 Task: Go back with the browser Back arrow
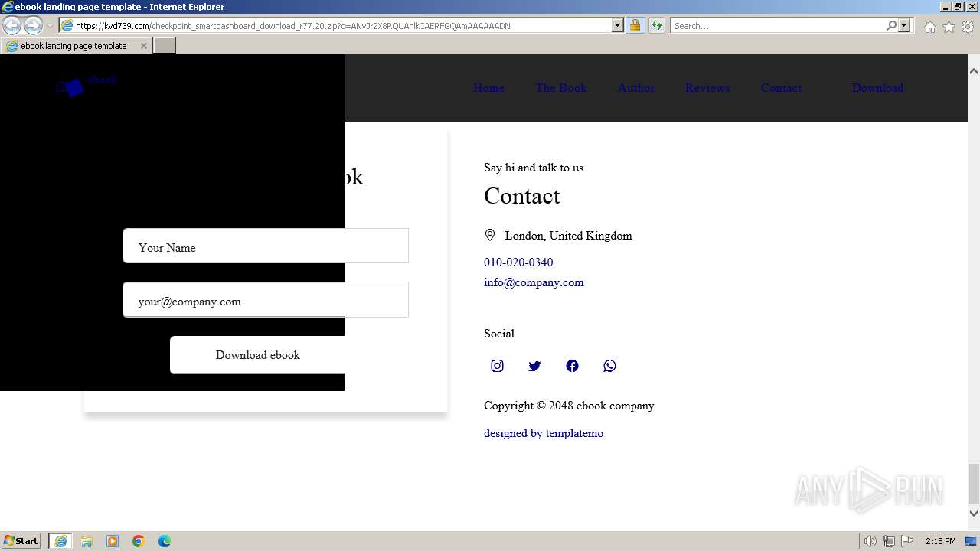[x=11, y=25]
